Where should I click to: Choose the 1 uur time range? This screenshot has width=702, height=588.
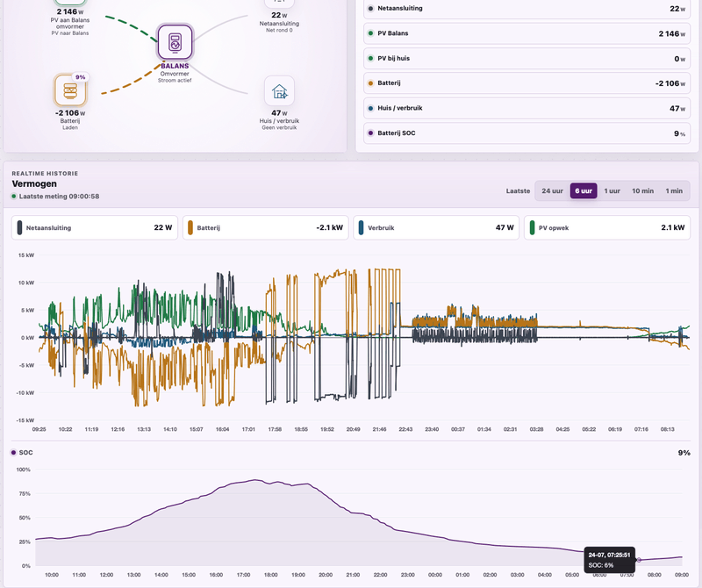pos(612,190)
